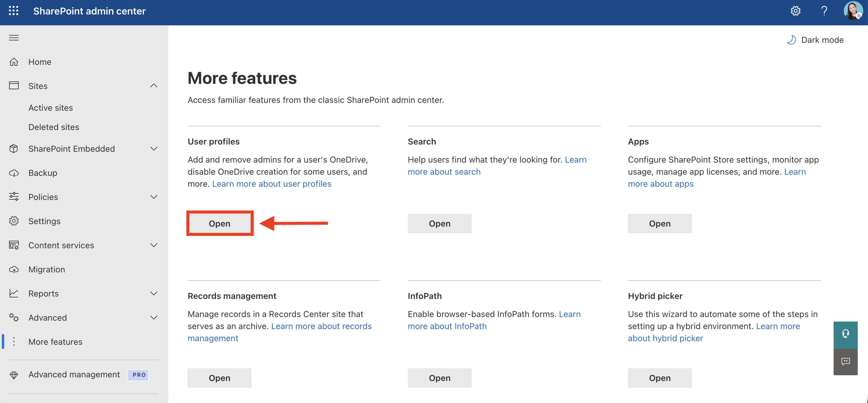Open Advanced management navigation item
The image size is (868, 403).
74,375
